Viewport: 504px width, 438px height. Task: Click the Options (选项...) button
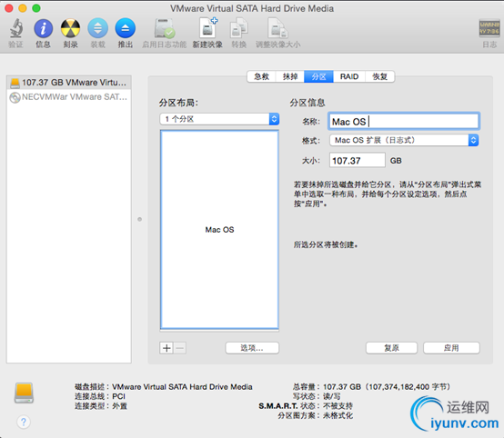click(x=252, y=348)
